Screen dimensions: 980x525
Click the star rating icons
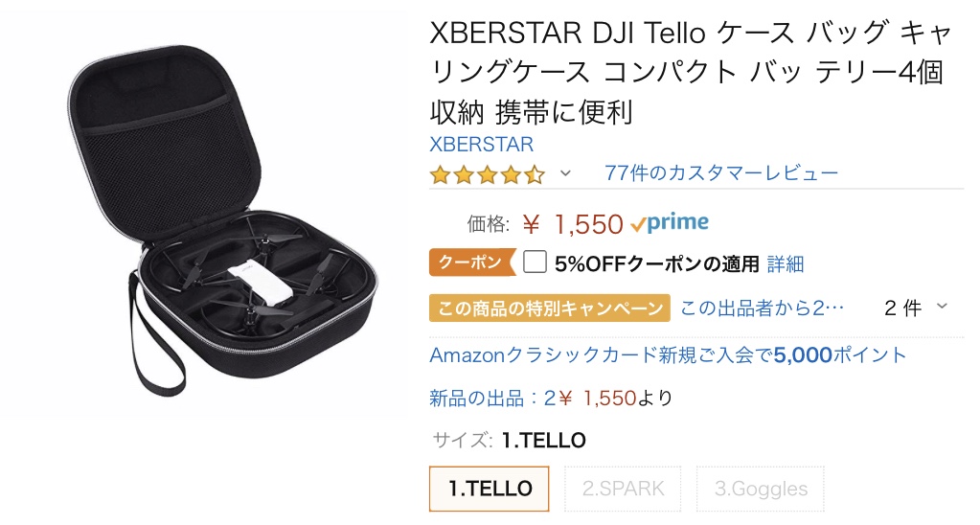[x=489, y=174]
